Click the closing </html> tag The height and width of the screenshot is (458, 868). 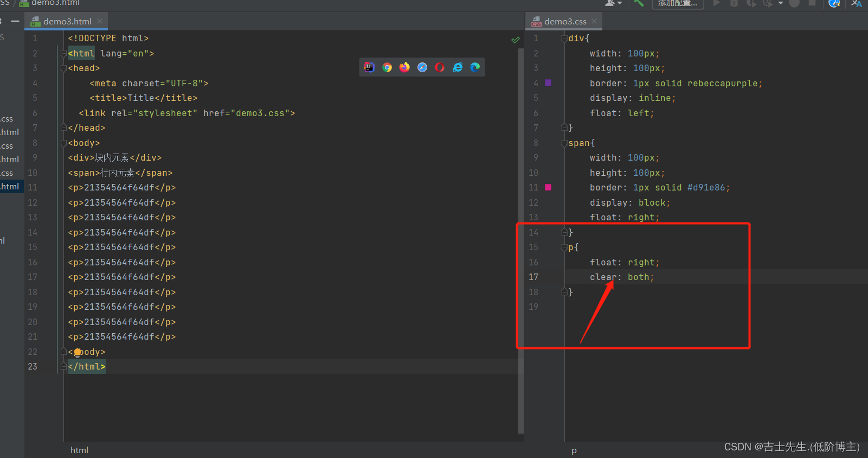[x=87, y=367]
